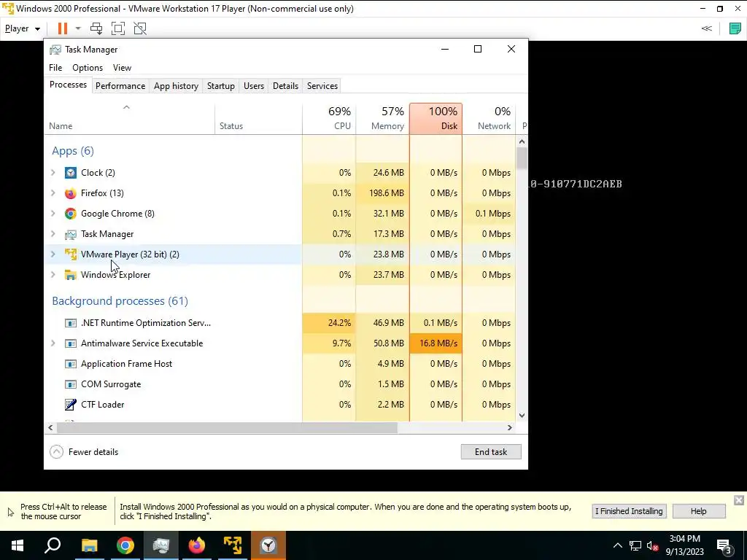
Task: Click the 198.6 MB memory value for Firefox
Action: coord(382,192)
